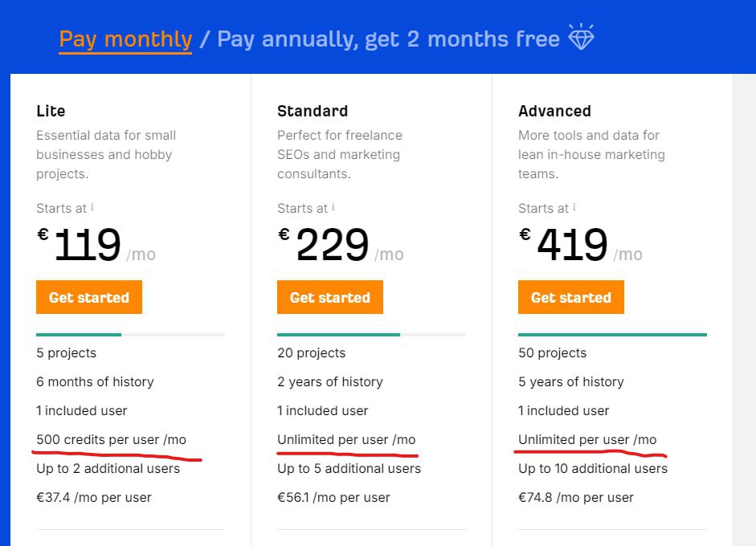Click the 500 credits per user text
Image resolution: width=756 pixels, height=546 pixels.
[111, 439]
